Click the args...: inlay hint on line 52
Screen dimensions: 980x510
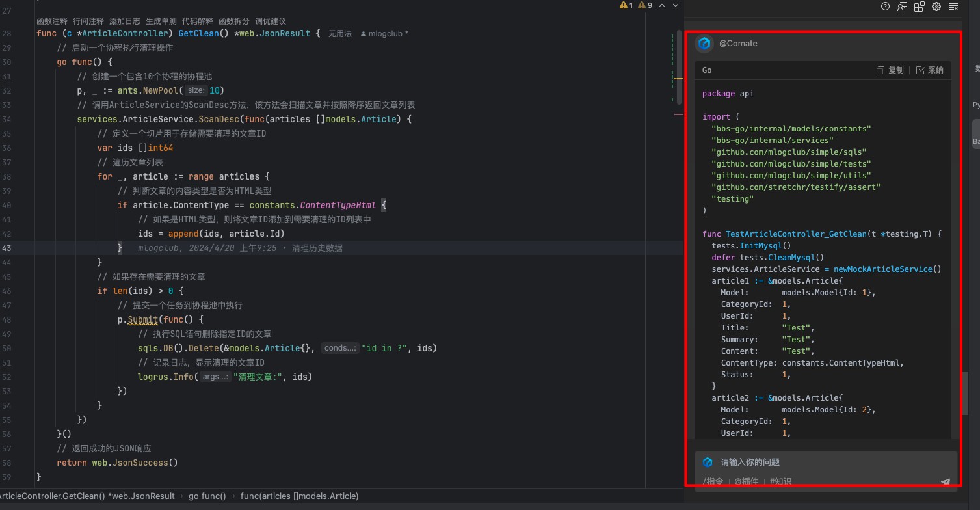coord(215,377)
